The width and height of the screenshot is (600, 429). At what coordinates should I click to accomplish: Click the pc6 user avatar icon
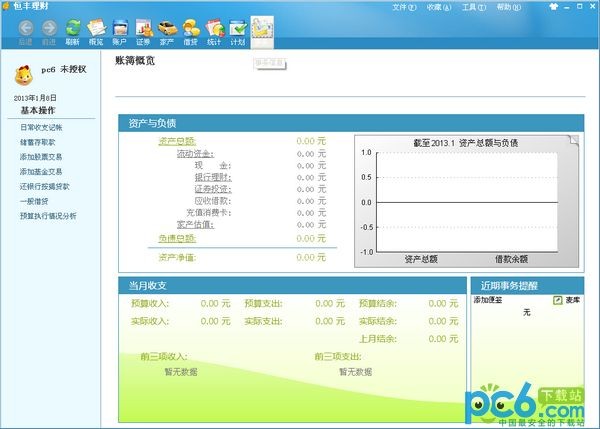click(x=23, y=75)
